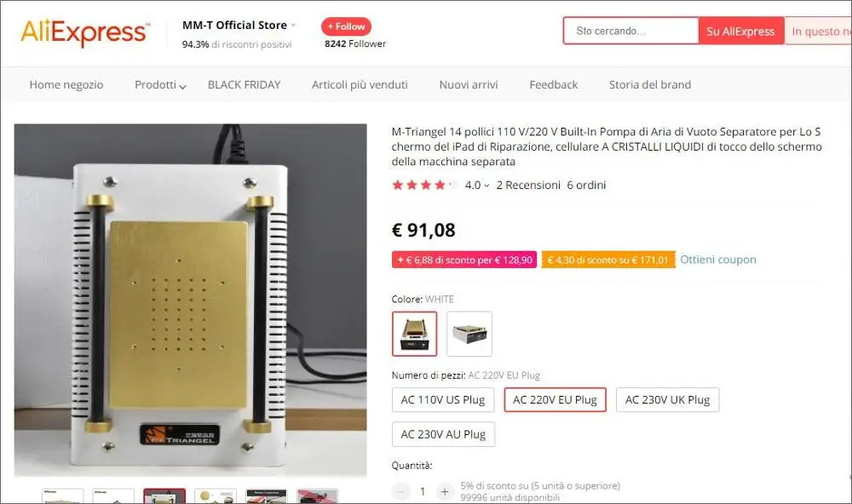Choose the AC 230V UK Plug option
The width and height of the screenshot is (852, 504).
click(x=667, y=400)
